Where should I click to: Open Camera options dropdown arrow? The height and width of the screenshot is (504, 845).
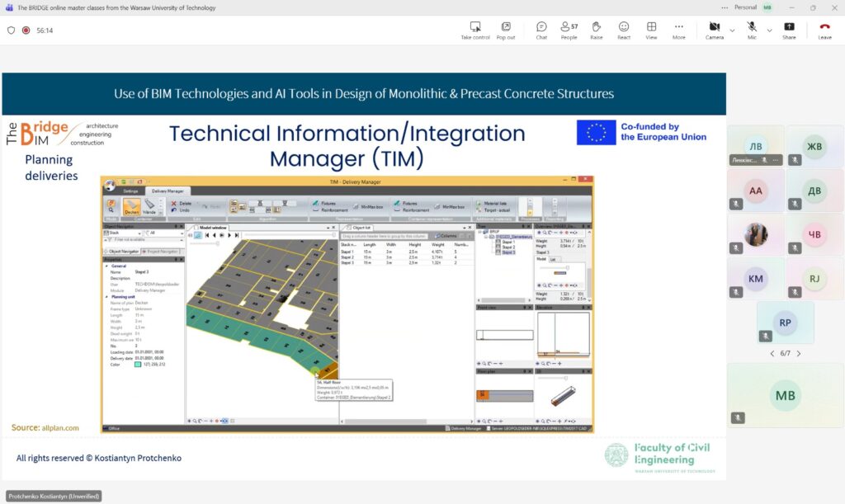(x=732, y=31)
